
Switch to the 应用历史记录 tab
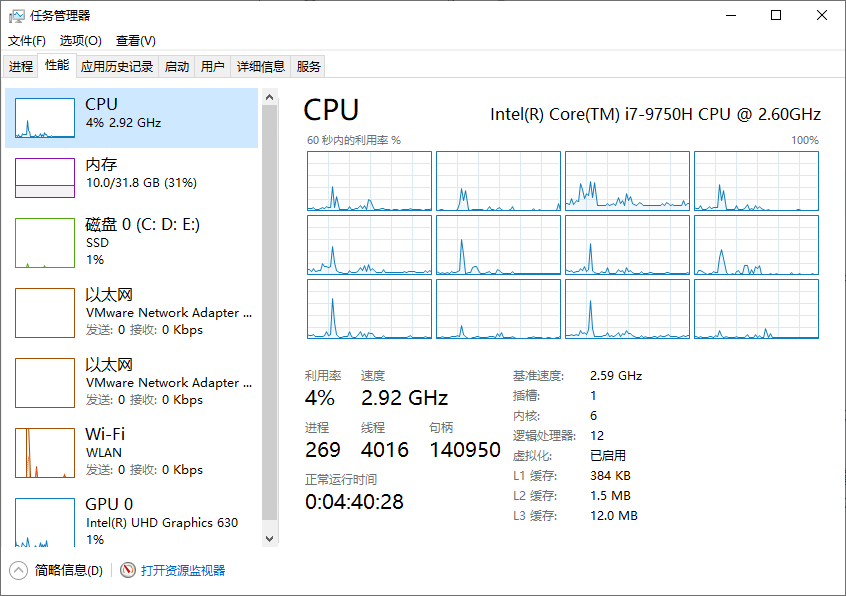(117, 66)
